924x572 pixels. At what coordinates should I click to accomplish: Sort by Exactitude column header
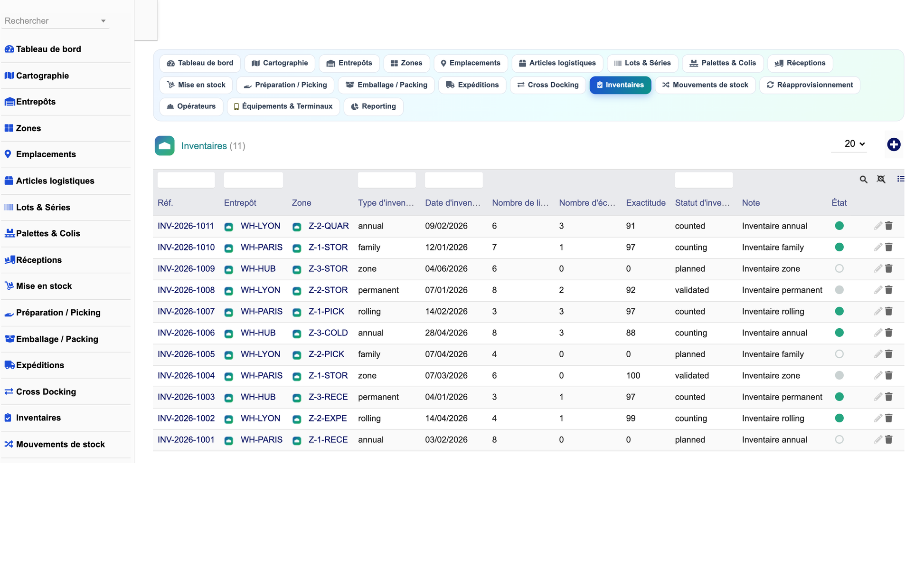[x=646, y=203]
